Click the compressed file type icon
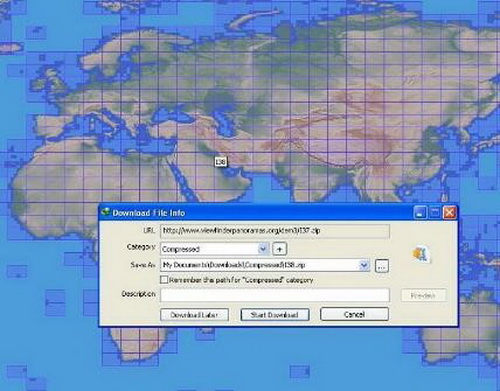This screenshot has width=500, height=391. tap(421, 255)
